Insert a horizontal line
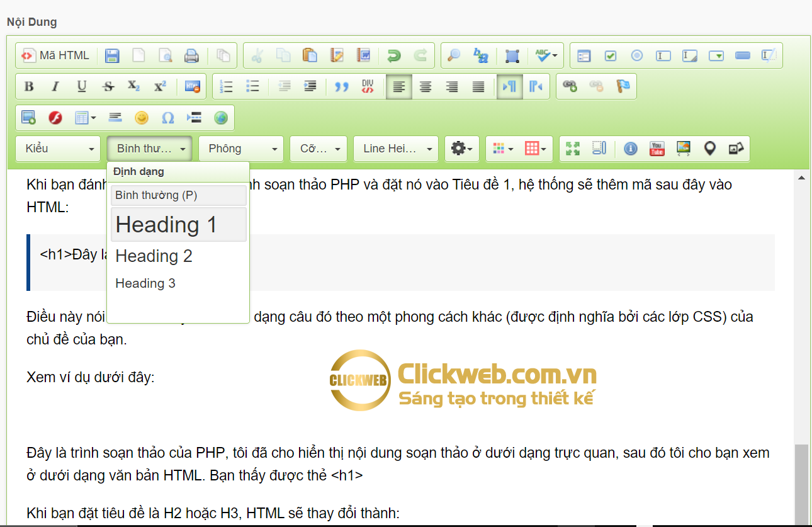Screen dimensions: 812x527 [x=115, y=118]
